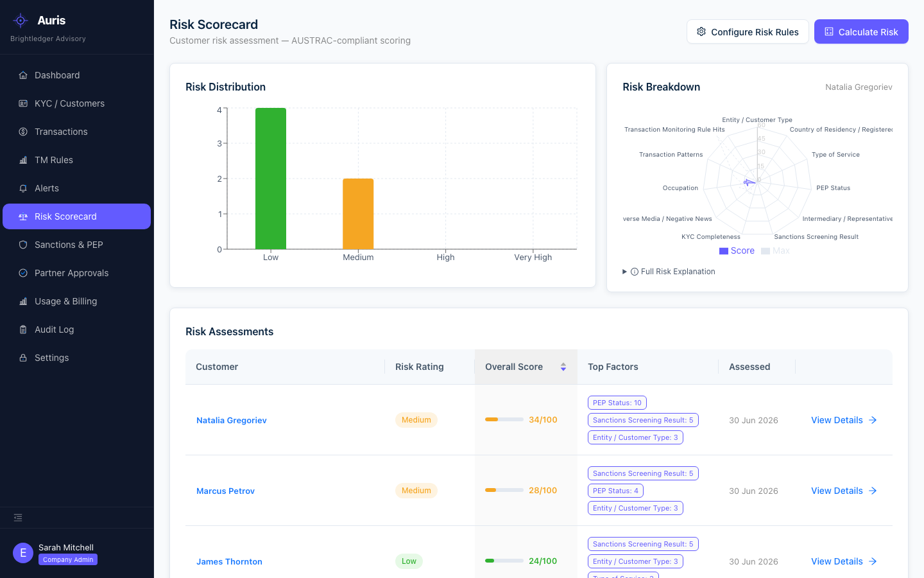Click the 'KYC Completeness' radar label
This screenshot has width=924, height=578.
pos(711,237)
